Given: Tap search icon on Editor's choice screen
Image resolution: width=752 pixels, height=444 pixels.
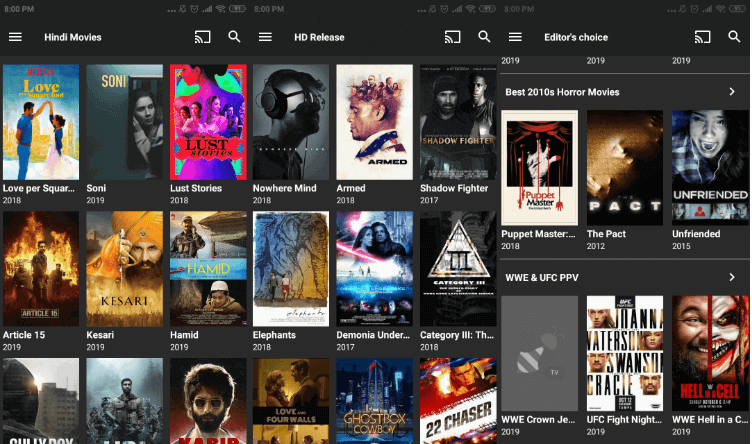Looking at the screenshot, I should pos(734,36).
